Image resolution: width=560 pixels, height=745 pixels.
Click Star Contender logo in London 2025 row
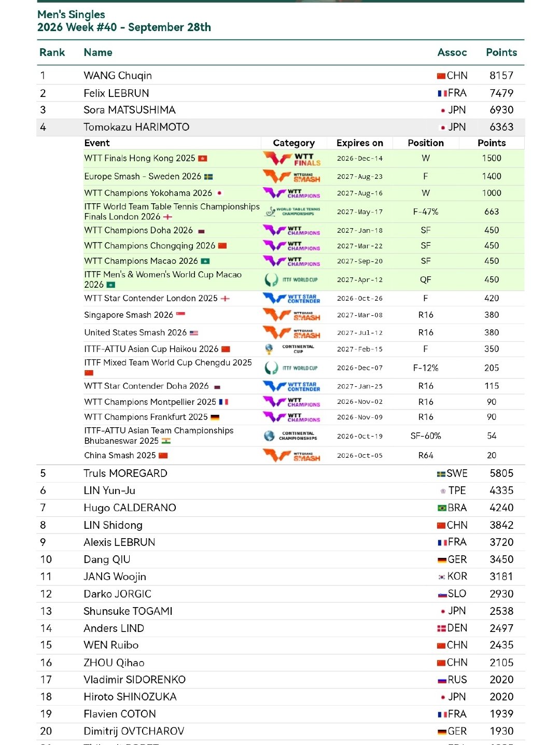(x=292, y=298)
